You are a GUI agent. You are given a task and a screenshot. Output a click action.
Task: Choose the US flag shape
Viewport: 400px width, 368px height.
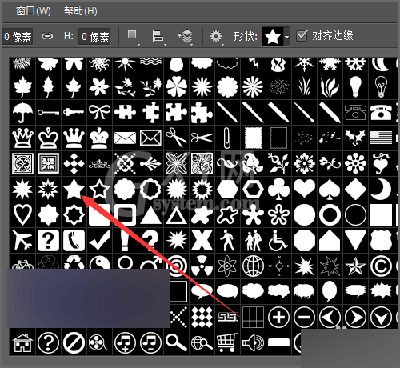[381, 137]
